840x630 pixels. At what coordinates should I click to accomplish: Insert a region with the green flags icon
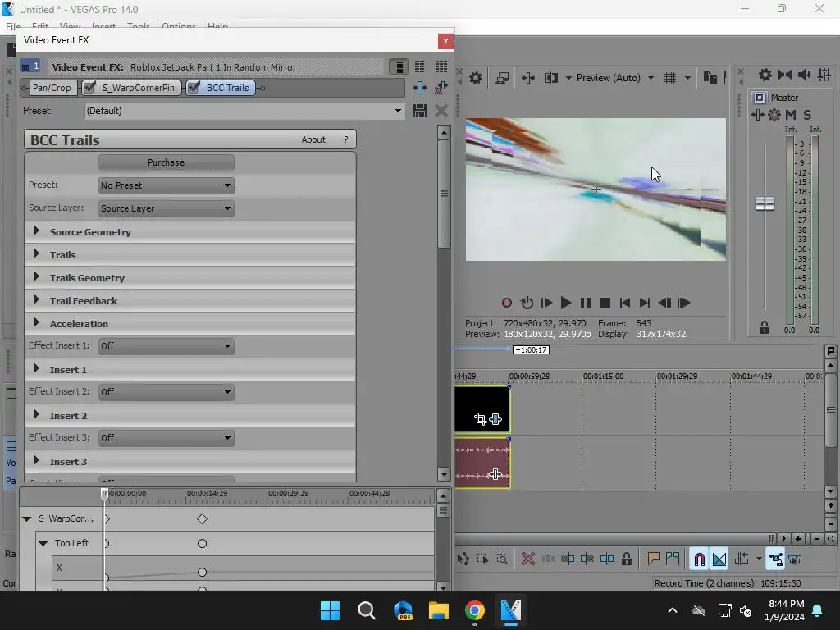(673, 559)
